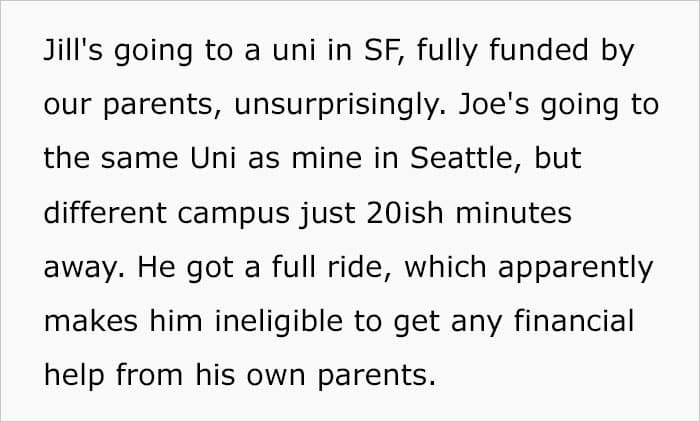Screen dimensions: 700x422
Task: Click the word "minutes"
Action: click(x=513, y=212)
